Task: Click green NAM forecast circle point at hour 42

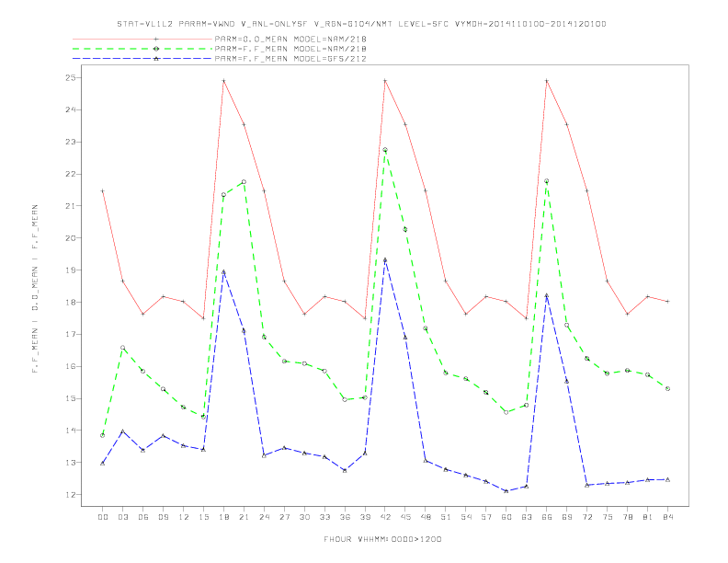Action: tap(385, 150)
